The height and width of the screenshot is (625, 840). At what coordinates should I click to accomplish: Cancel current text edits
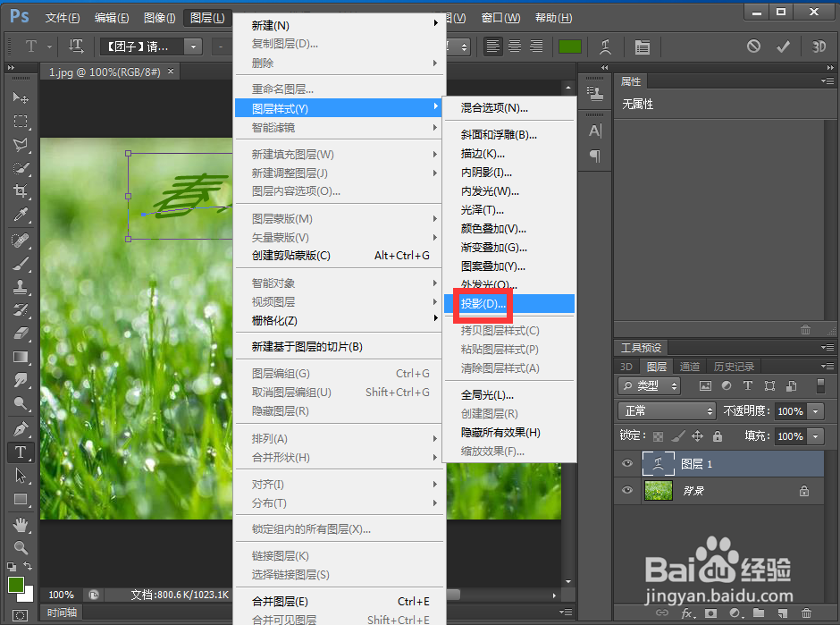tap(753, 46)
